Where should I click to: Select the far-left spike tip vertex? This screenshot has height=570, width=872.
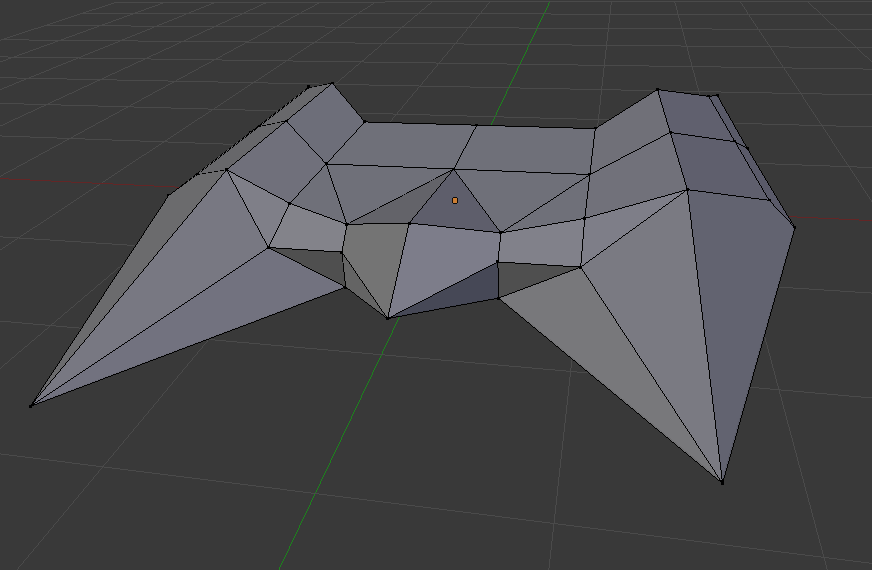32,405
